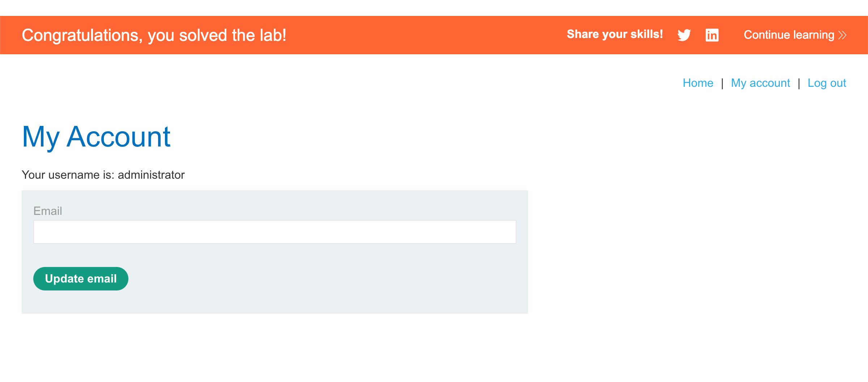868x382 pixels.
Task: Go to the Home page link
Action: pyautogui.click(x=698, y=83)
